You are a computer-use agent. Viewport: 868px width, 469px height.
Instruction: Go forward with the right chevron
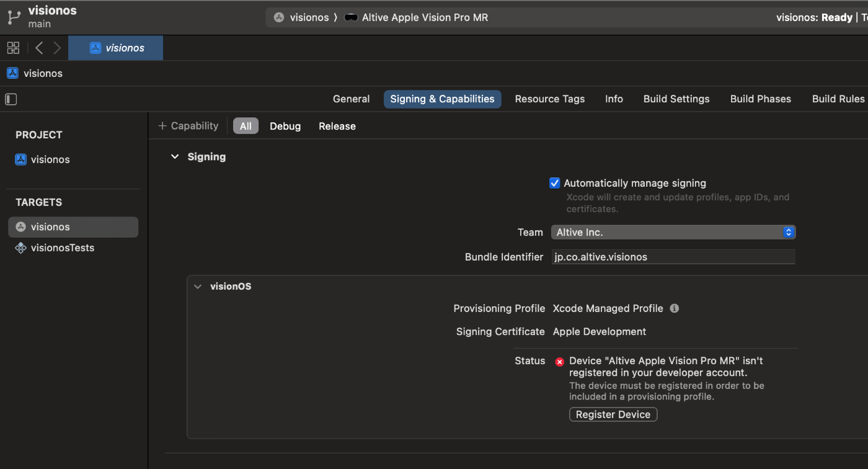[x=57, y=48]
